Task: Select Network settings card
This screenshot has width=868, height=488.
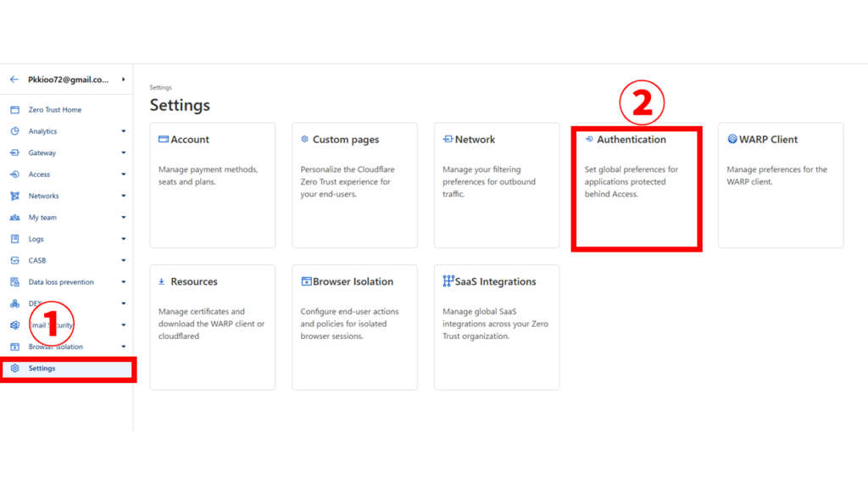Action: pos(497,185)
